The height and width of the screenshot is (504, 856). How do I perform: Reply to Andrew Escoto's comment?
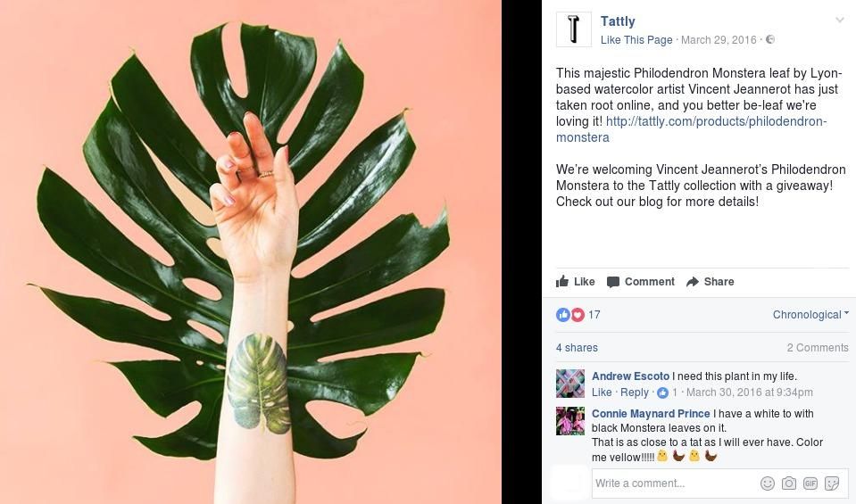[x=635, y=392]
